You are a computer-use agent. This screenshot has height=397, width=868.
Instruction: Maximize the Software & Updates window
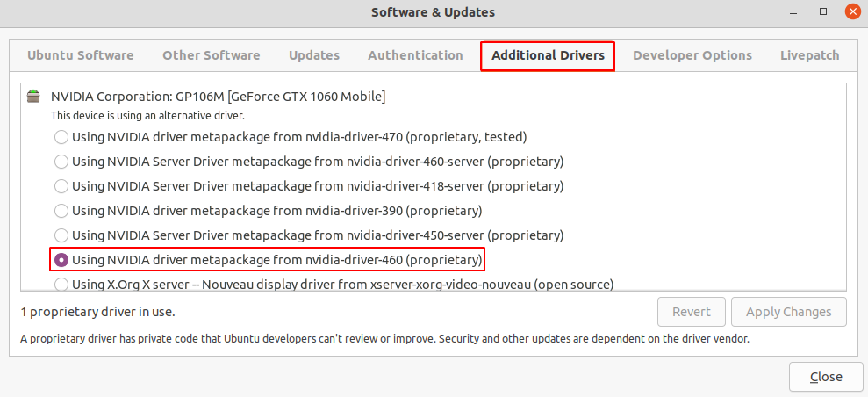[823, 11]
